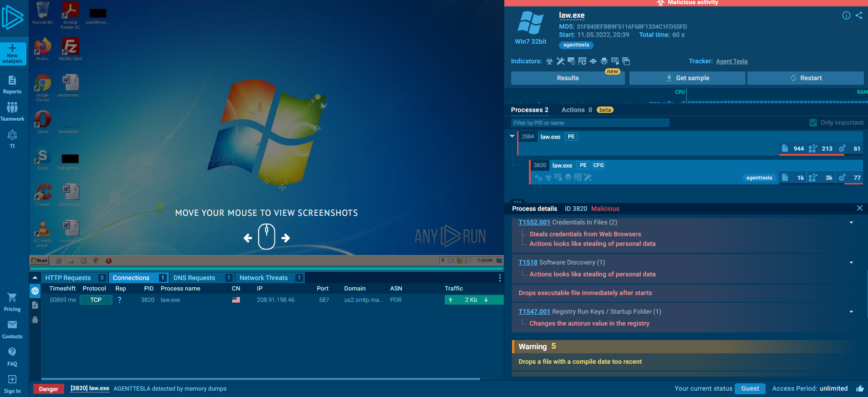The width and height of the screenshot is (868, 397).
Task: Click the 2 Kb traffic cell
Action: coord(474,300)
